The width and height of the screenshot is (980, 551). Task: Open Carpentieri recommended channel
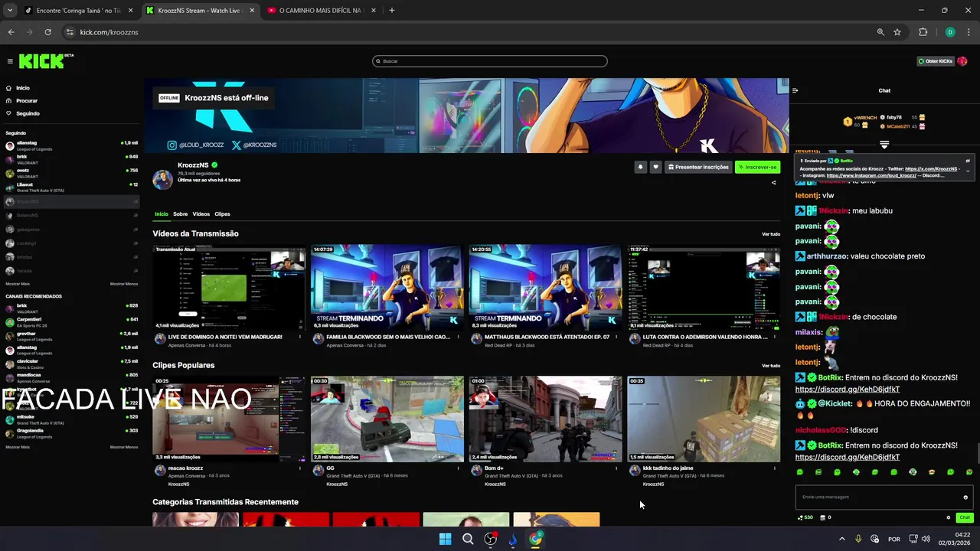click(70, 321)
